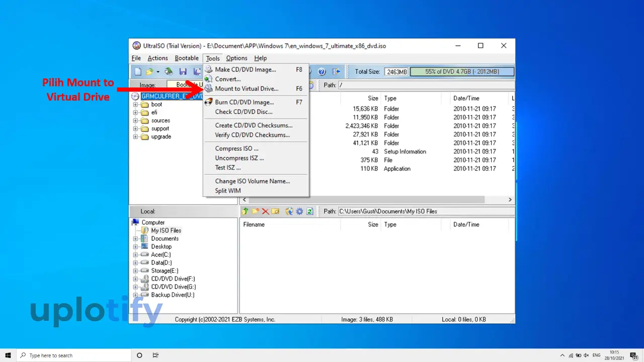Image resolution: width=644 pixels, height=362 pixels.
Task: Open the Bootable menu
Action: 187,58
